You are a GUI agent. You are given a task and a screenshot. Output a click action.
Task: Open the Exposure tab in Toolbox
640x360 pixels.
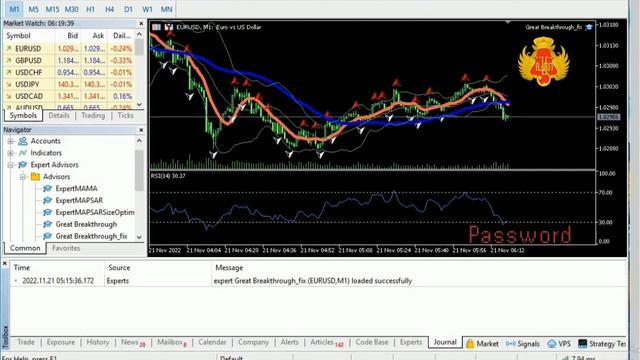61,342
